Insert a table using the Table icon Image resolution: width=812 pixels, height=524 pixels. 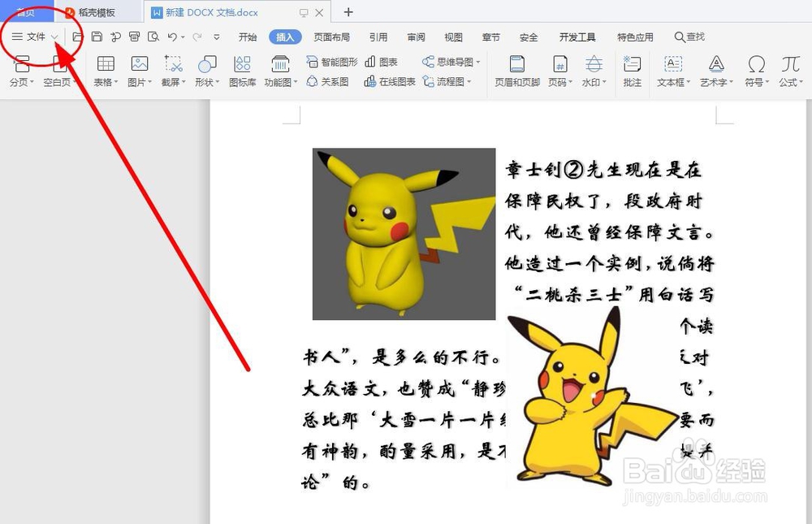point(106,69)
